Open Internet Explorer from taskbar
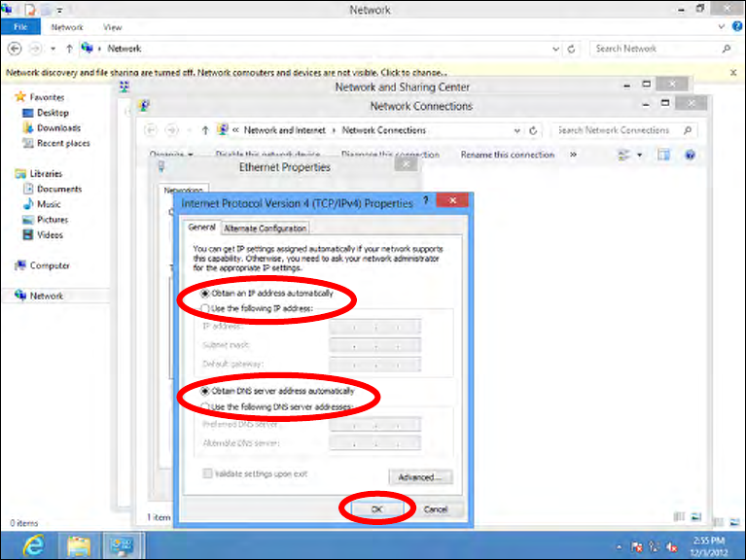This screenshot has width=746, height=560. tap(33, 545)
